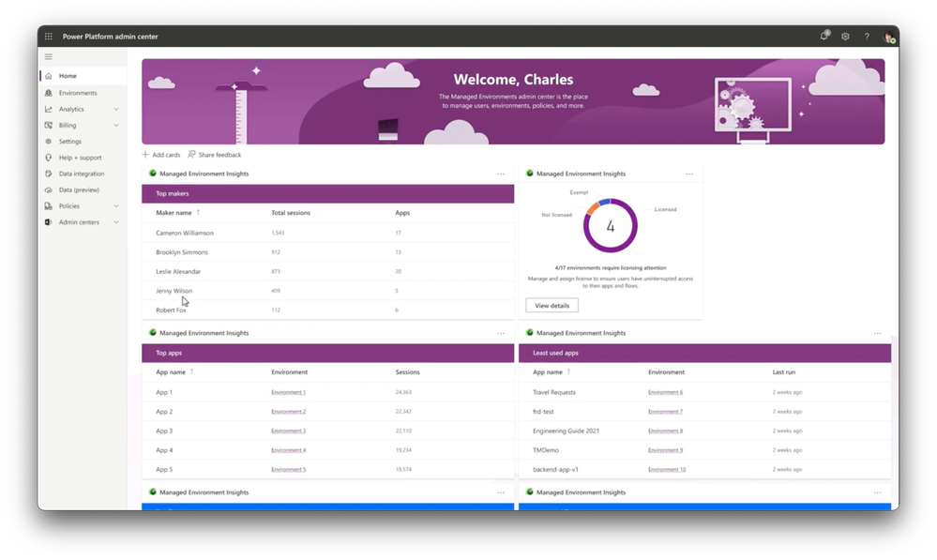Sort Top apps by App name arrow
Viewport: 937px width, 560px height.
(x=191, y=371)
